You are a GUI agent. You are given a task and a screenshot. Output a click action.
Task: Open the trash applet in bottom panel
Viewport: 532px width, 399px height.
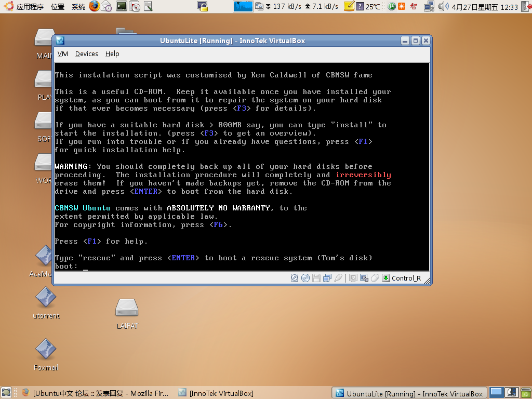coord(526,393)
